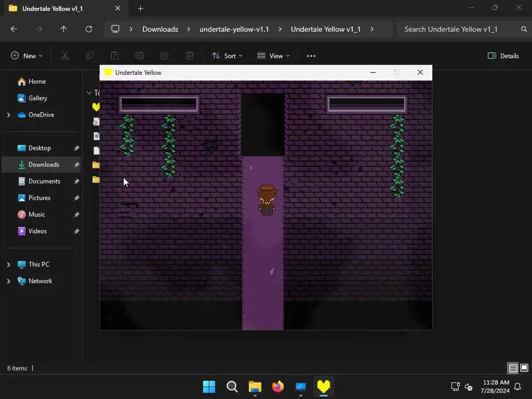Go back with the File Explorer back arrow
532x399 pixels.
(x=14, y=29)
